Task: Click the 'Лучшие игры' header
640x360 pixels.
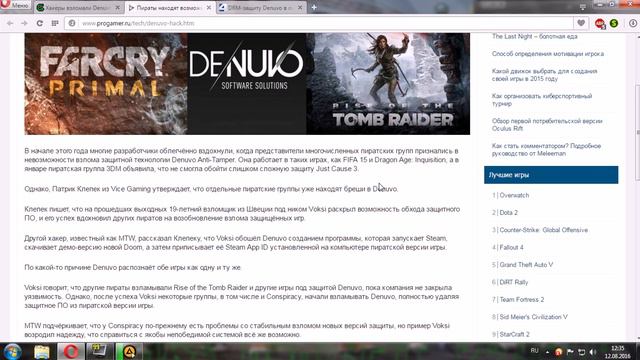Action: click(551, 175)
